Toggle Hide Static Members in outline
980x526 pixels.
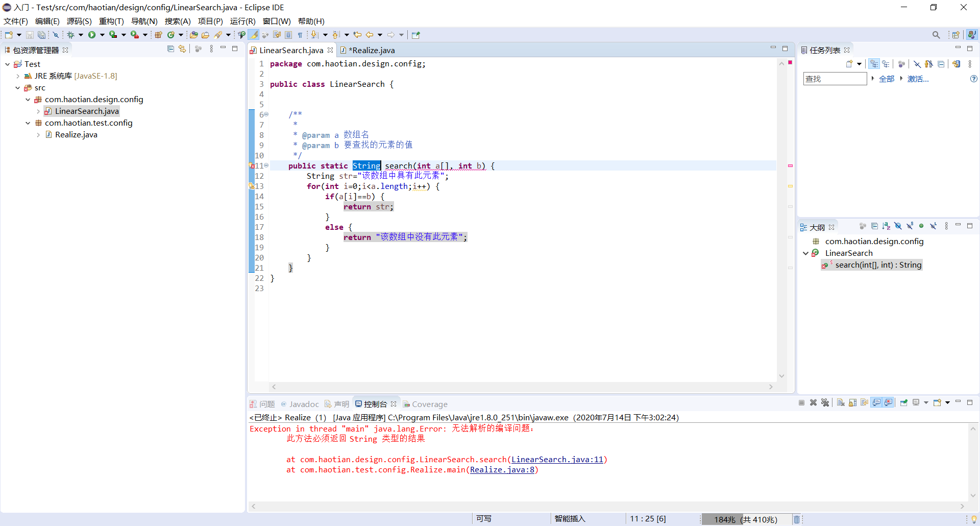coord(910,226)
